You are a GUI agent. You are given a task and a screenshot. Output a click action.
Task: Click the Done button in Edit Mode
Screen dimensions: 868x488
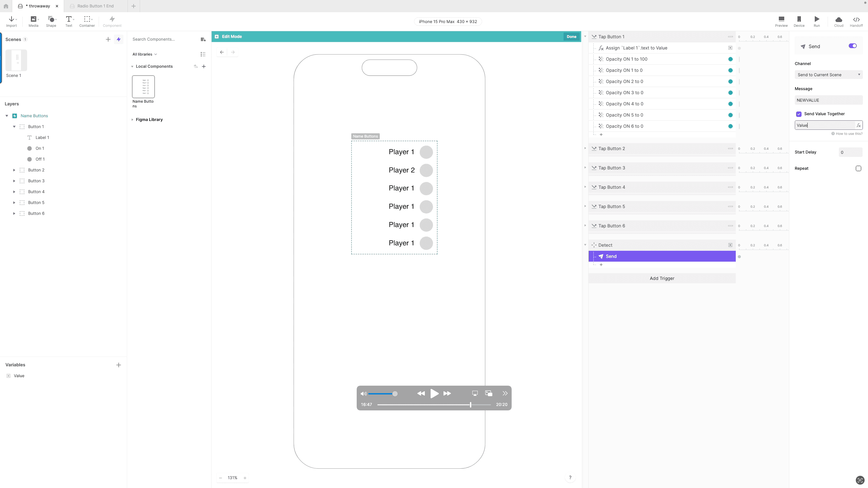tap(571, 36)
